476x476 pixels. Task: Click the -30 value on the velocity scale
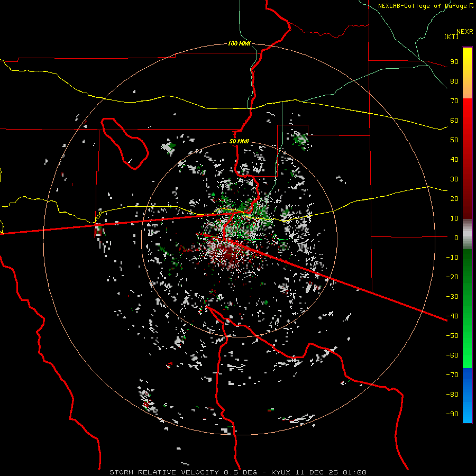[x=452, y=297]
